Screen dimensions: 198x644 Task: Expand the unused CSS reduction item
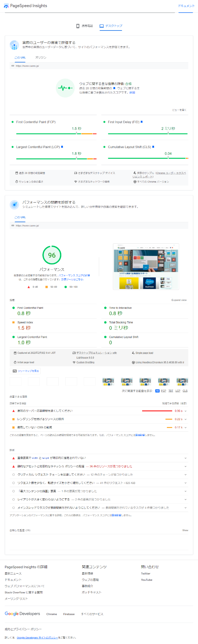tap(185, 427)
